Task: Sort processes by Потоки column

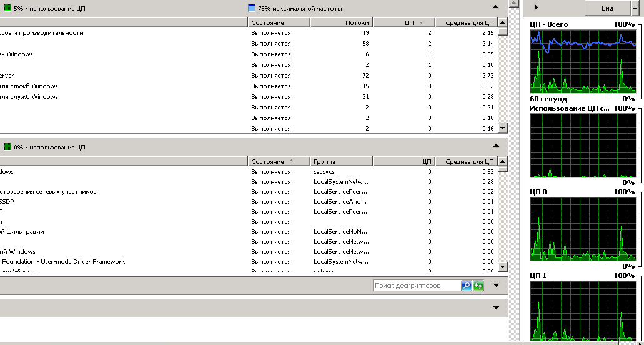Action: [341, 22]
